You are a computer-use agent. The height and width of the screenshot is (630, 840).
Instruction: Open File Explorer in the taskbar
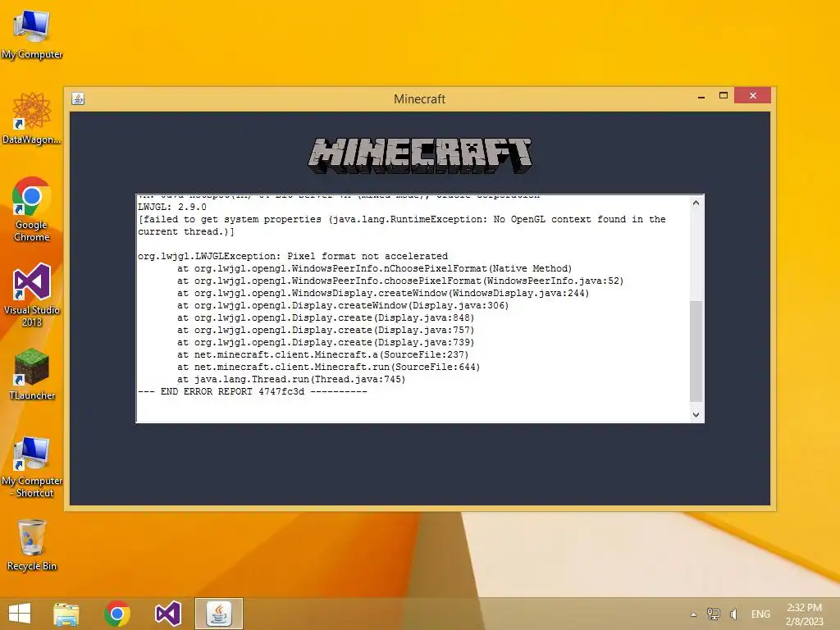click(66, 614)
